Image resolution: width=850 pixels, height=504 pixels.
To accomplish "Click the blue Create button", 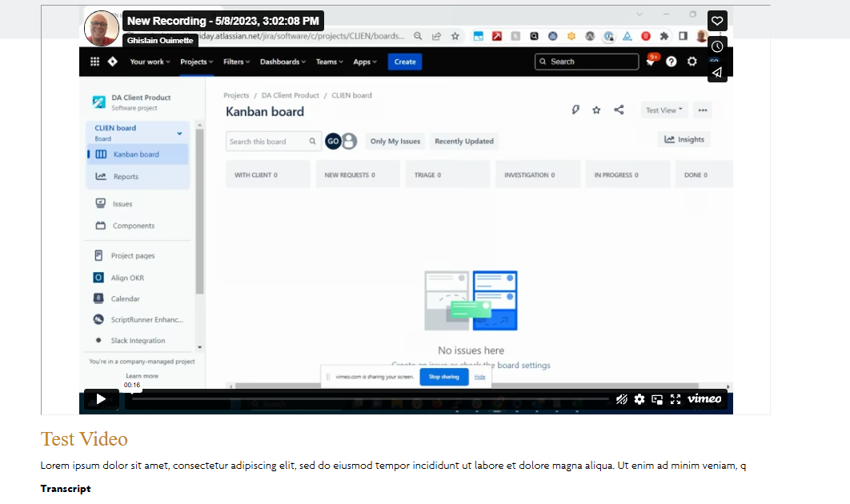I will [x=405, y=62].
